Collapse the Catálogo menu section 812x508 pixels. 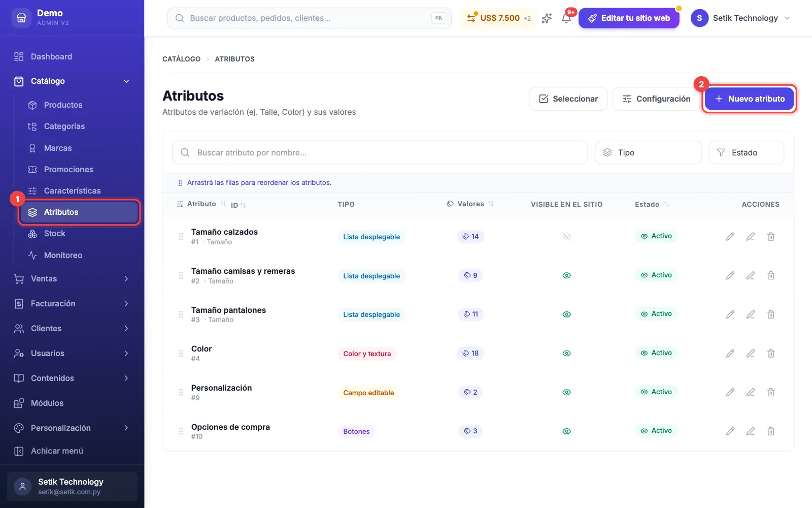(72, 81)
